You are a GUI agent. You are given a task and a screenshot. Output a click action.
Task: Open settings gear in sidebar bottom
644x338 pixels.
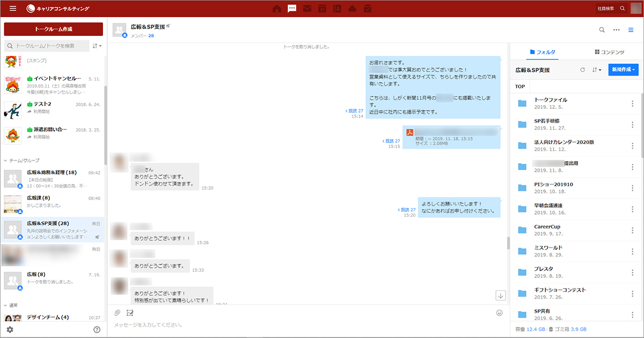(x=10, y=329)
